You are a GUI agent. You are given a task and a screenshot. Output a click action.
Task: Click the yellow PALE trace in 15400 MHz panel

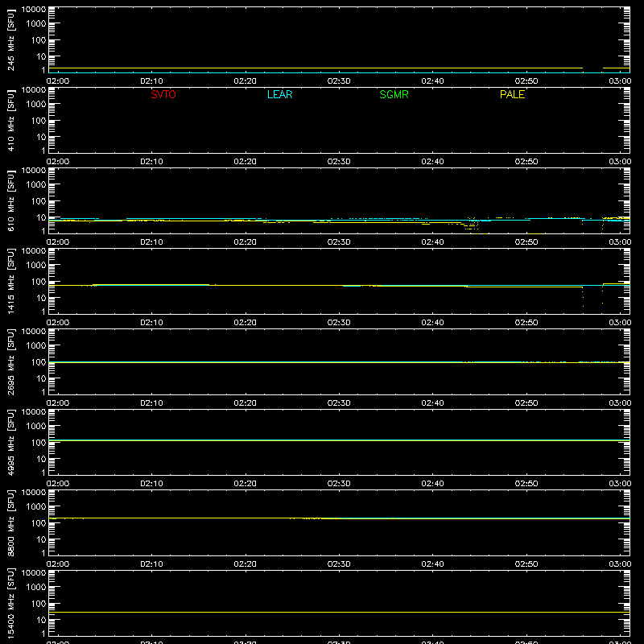(x=339, y=613)
